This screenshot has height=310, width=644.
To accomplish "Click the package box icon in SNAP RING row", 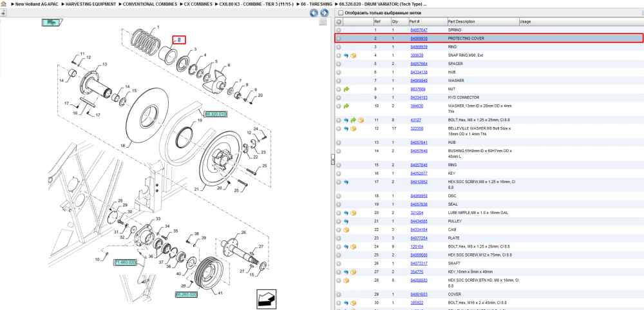I will [353, 55].
